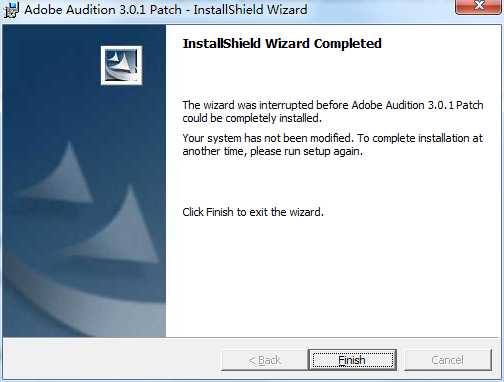Click the blank white area below the Finish instruction
Viewport: 504px width, 382px height.
(333, 277)
